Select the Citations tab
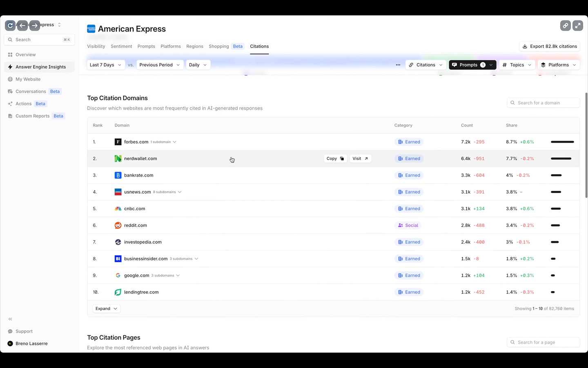The height and width of the screenshot is (368, 588). click(x=259, y=46)
